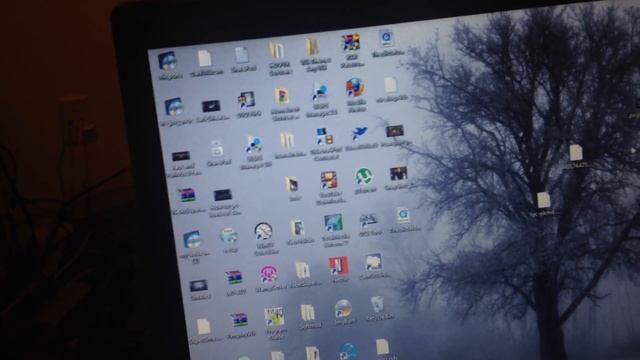Open the white camera-shaped icon
The width and height of the screenshot is (640, 360).
click(217, 148)
